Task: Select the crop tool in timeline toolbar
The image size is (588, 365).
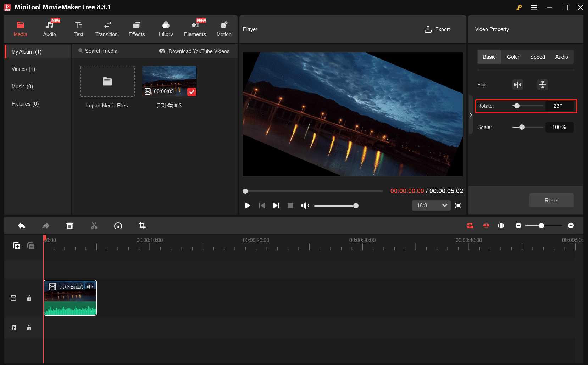Action: point(142,226)
